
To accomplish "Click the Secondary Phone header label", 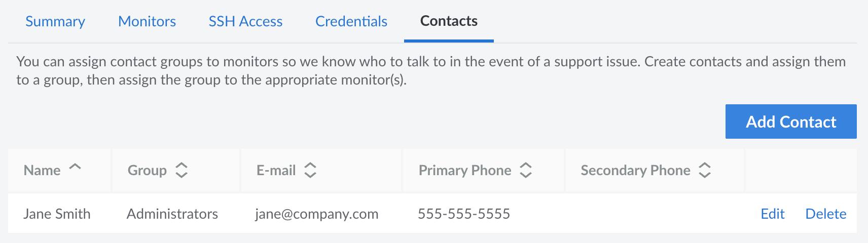I will (635, 170).
